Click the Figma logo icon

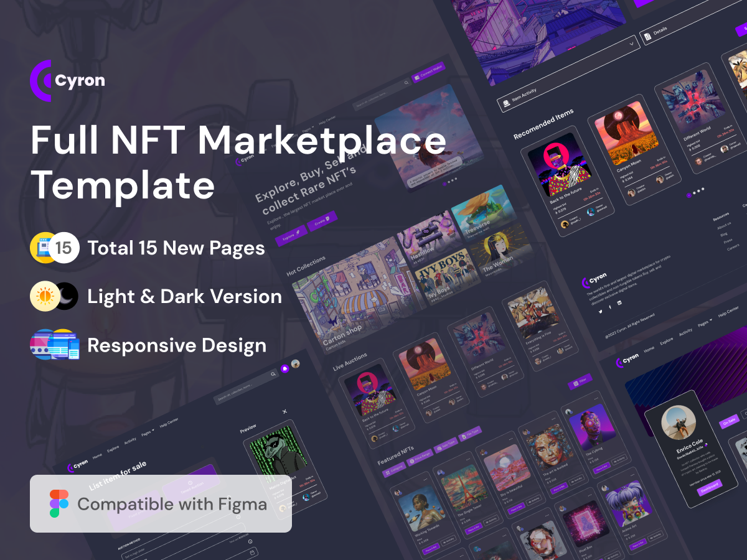pyautogui.click(x=59, y=503)
